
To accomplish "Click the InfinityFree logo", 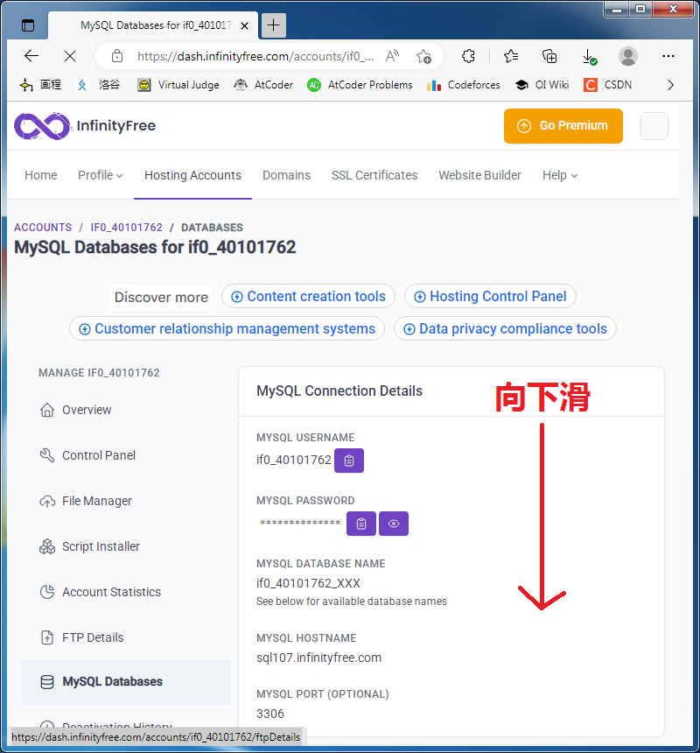I will [x=85, y=126].
